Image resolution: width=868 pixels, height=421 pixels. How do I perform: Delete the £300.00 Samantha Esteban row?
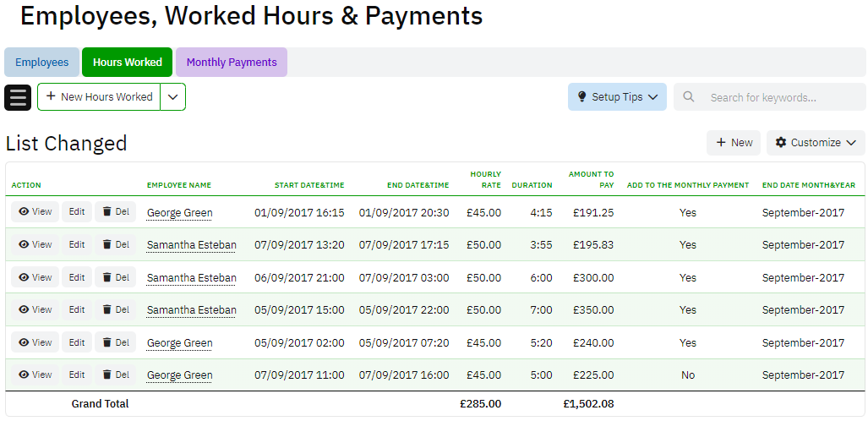coord(116,277)
